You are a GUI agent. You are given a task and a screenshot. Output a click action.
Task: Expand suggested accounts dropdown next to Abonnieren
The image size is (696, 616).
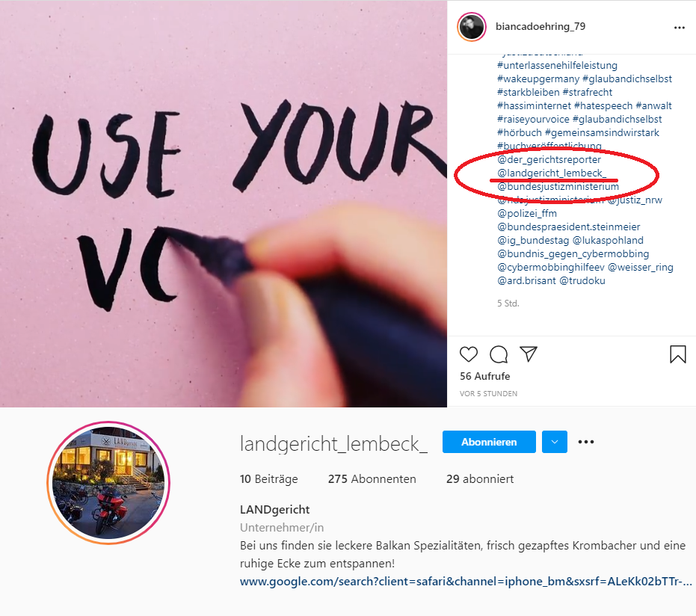(x=555, y=442)
